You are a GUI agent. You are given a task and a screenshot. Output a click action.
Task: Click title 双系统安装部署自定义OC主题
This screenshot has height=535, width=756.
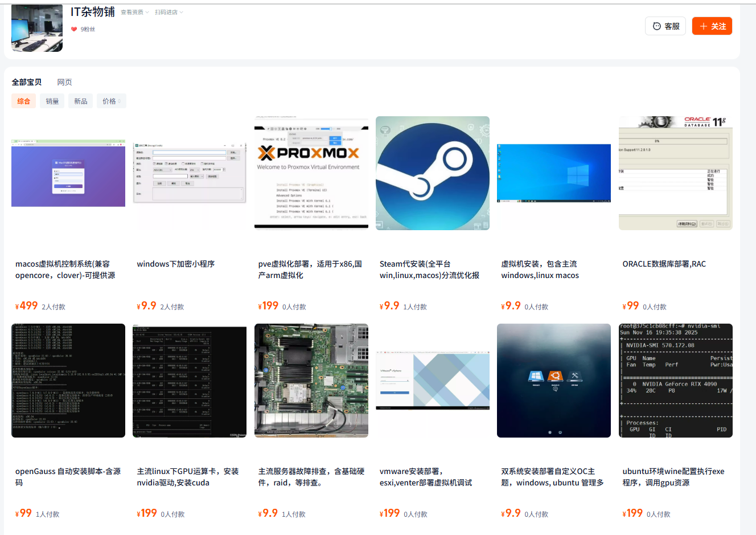[x=553, y=477]
